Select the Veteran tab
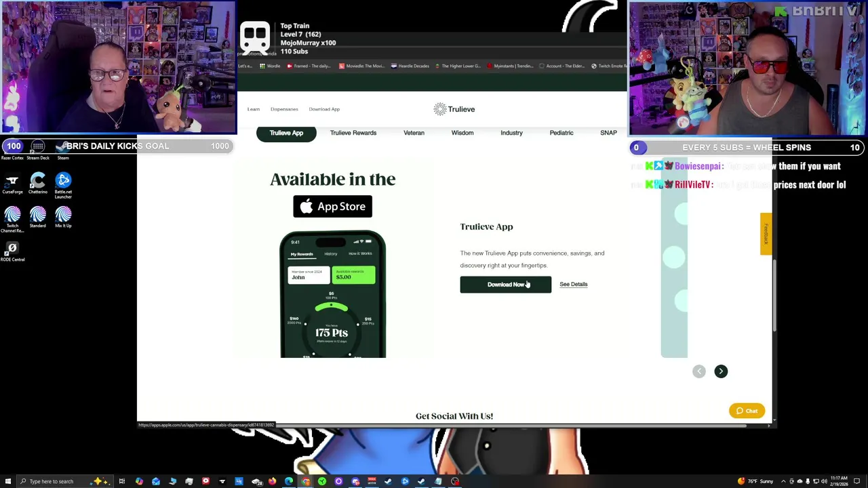 click(x=414, y=133)
